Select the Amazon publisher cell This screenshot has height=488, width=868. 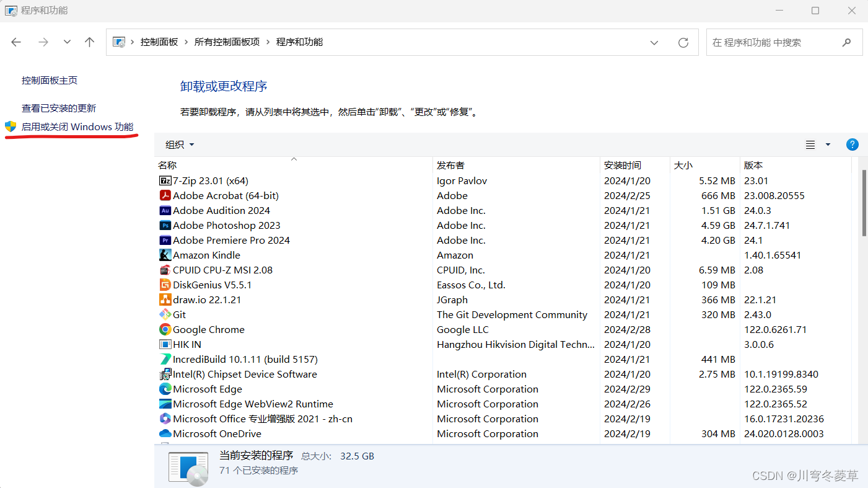coord(455,255)
